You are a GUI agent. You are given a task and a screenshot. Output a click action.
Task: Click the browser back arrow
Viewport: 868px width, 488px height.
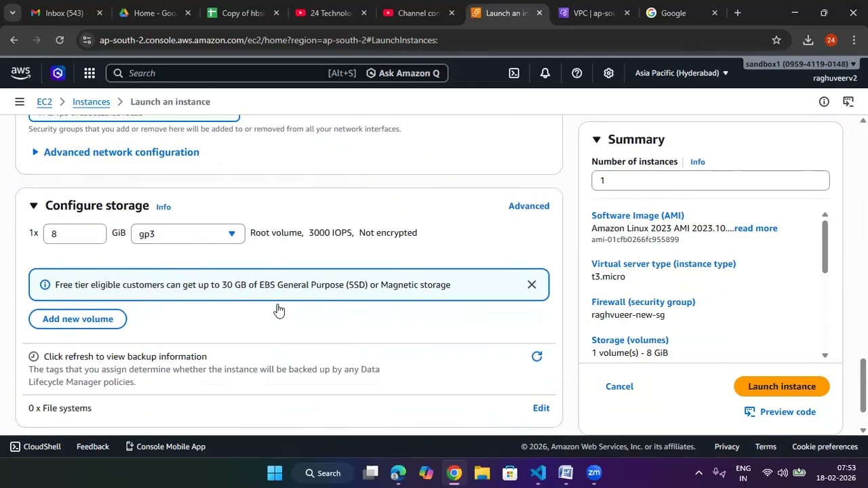point(14,40)
